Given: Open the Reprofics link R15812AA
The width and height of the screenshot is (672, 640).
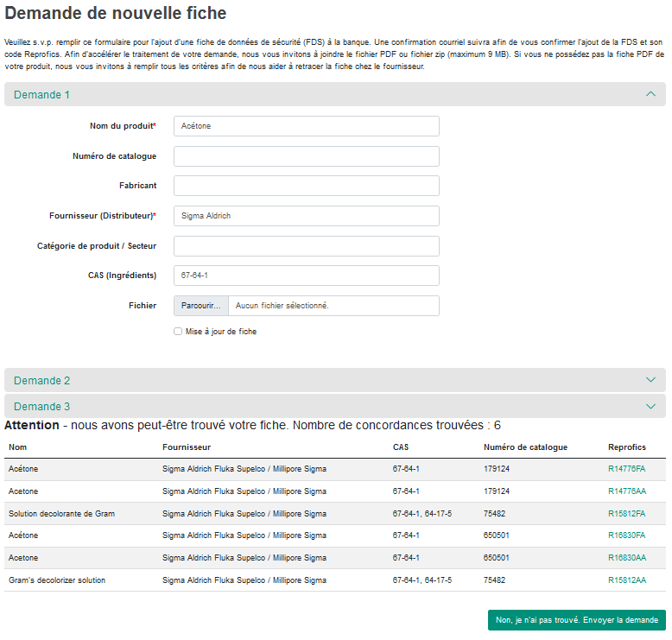Looking at the screenshot, I should (x=627, y=580).
